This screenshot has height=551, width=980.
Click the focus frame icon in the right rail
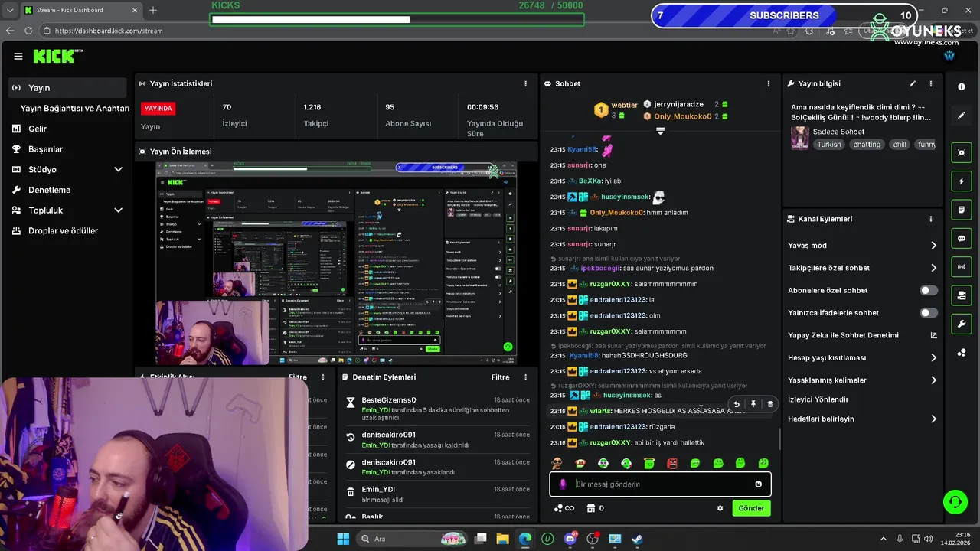tap(962, 152)
